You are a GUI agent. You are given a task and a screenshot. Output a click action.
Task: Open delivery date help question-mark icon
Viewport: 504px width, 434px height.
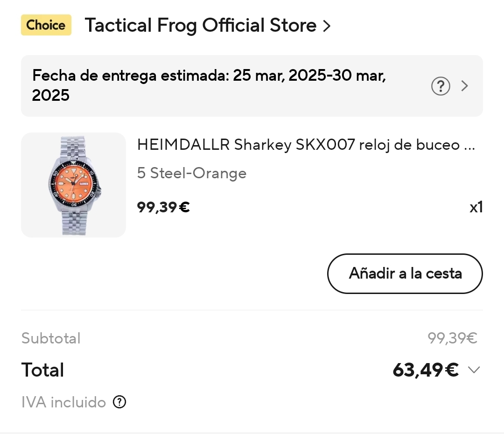pos(441,86)
